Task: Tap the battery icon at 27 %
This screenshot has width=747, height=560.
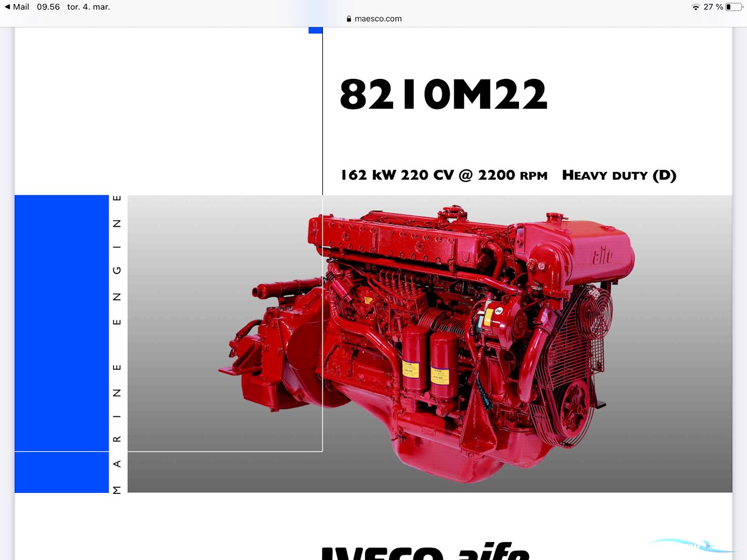Action: pos(734,7)
